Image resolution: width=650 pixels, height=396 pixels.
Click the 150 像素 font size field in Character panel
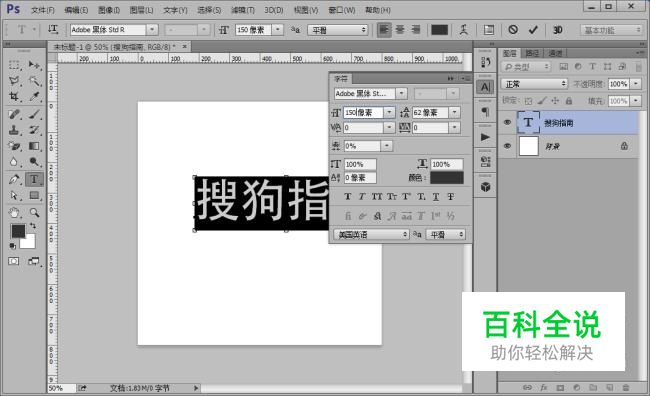tap(363, 112)
